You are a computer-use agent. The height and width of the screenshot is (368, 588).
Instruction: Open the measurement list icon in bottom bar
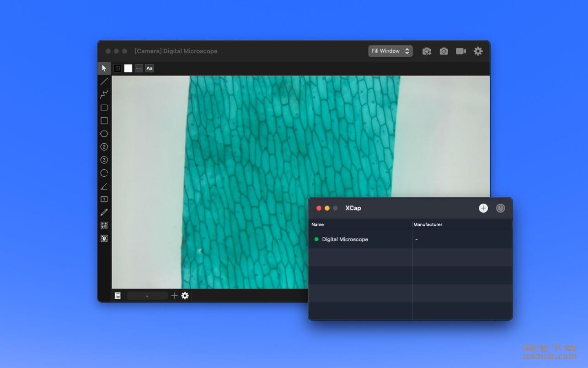point(118,296)
